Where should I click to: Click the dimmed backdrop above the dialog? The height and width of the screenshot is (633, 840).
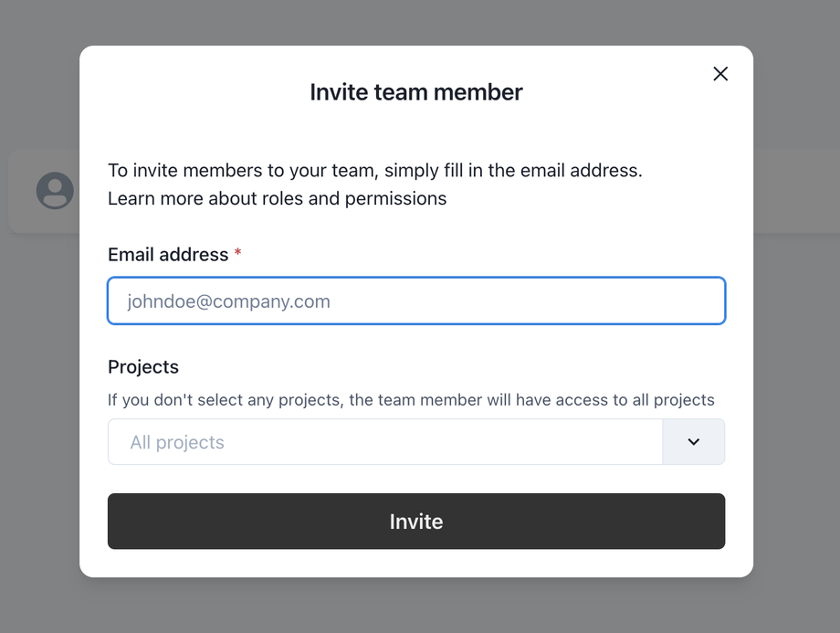(x=416, y=22)
